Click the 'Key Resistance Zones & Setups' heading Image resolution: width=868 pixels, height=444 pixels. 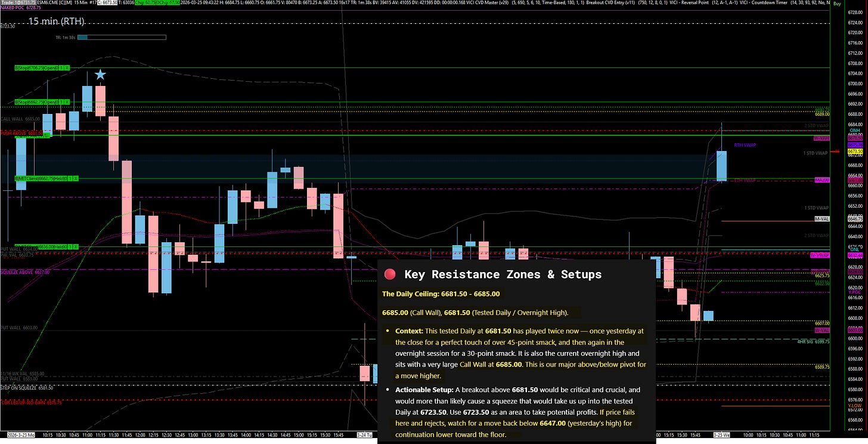[503, 275]
